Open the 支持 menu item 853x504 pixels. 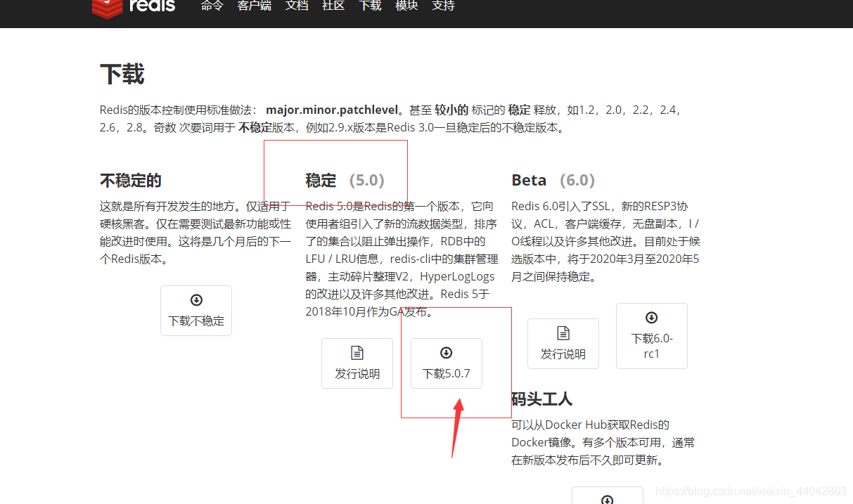(443, 6)
